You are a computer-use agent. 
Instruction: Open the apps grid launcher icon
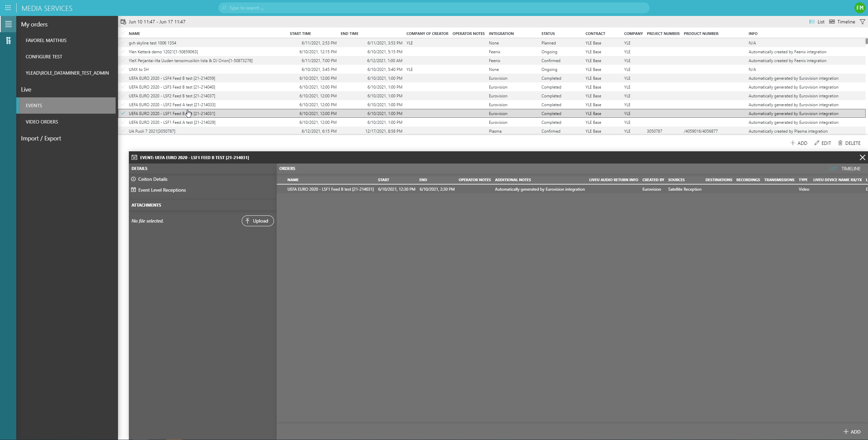(8, 7)
